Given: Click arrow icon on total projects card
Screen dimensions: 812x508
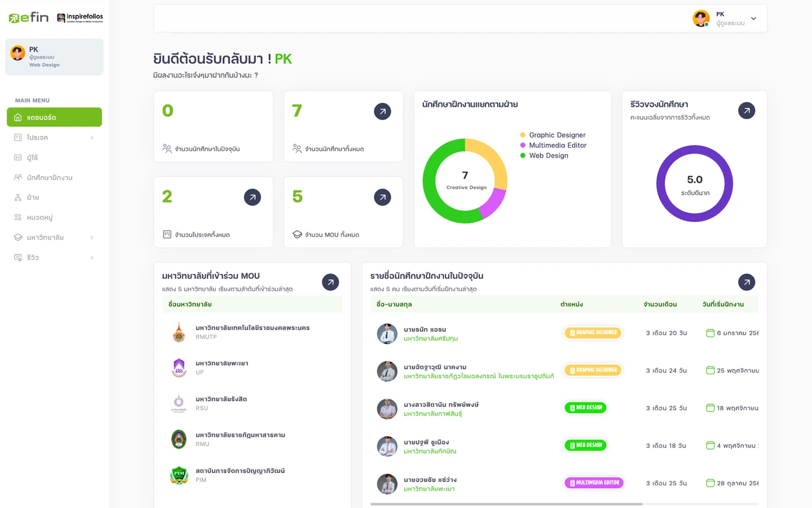Looking at the screenshot, I should pos(252,197).
